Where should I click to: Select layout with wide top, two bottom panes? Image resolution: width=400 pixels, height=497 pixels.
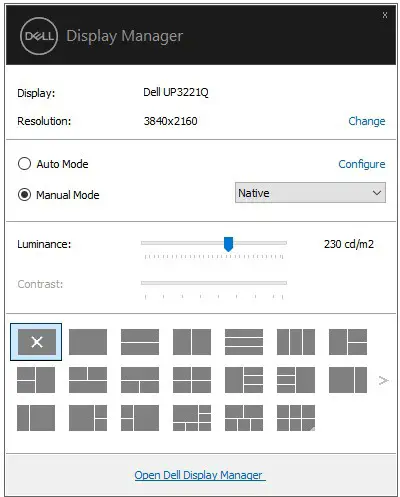[140, 380]
